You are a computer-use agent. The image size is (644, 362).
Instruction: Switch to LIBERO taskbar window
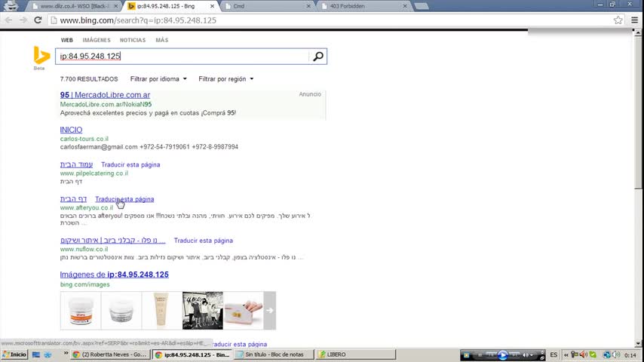[x=356, y=354]
